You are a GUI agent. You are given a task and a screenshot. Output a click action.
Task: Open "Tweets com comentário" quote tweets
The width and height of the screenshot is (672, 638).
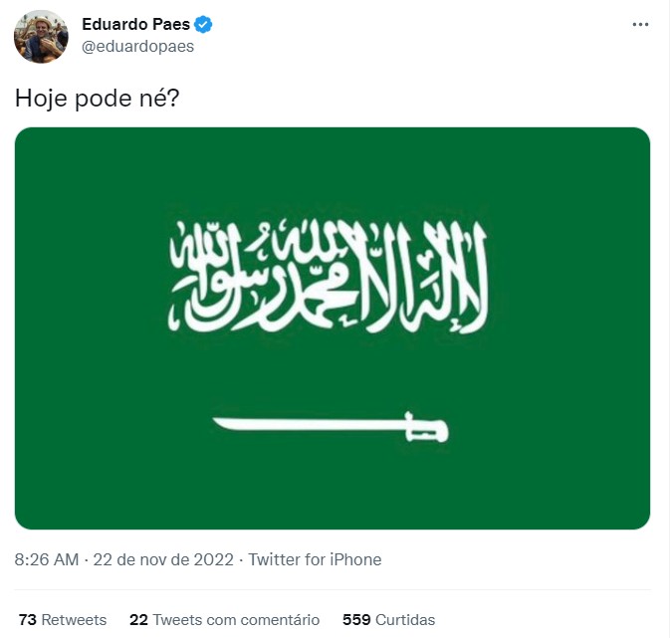(236, 619)
